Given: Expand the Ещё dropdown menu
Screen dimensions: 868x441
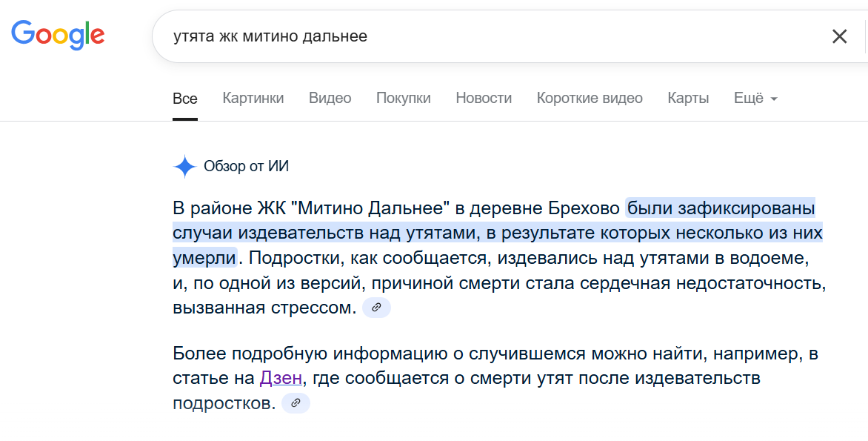Looking at the screenshot, I should coord(755,99).
